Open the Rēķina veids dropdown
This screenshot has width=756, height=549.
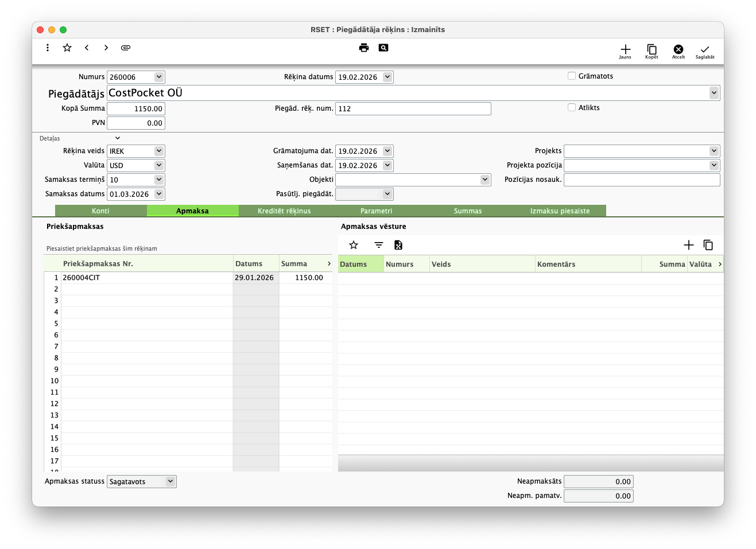(x=159, y=151)
